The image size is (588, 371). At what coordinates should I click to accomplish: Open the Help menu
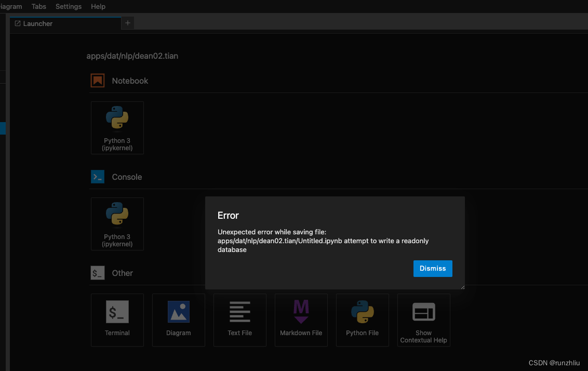(98, 6)
